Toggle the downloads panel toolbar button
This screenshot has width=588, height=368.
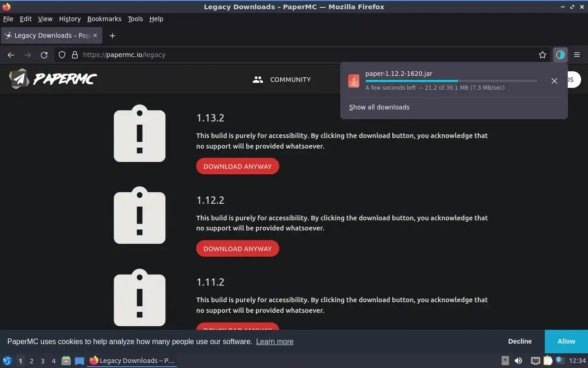pyautogui.click(x=560, y=55)
